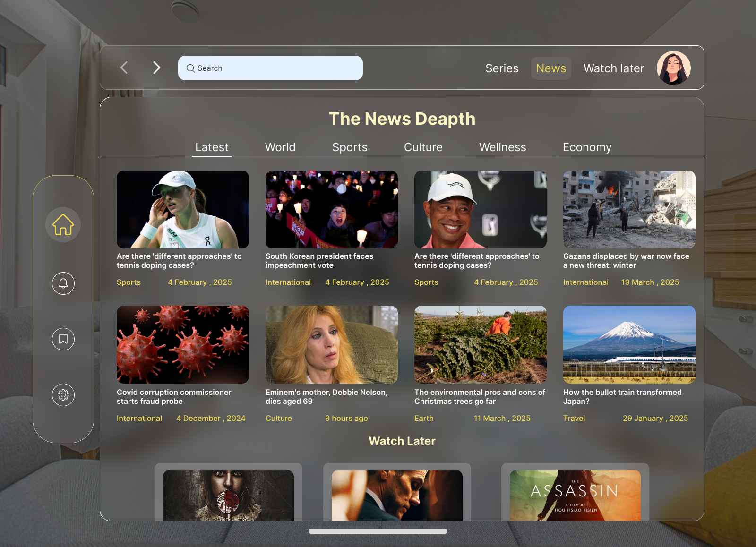
Task: Open The Assassin poster in Watch Later
Action: click(x=575, y=496)
